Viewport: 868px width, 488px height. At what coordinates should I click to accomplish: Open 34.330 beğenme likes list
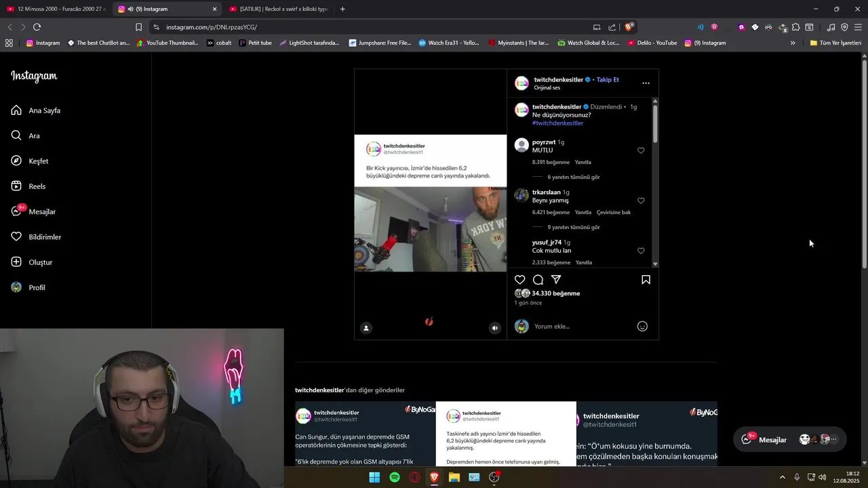pos(556,293)
